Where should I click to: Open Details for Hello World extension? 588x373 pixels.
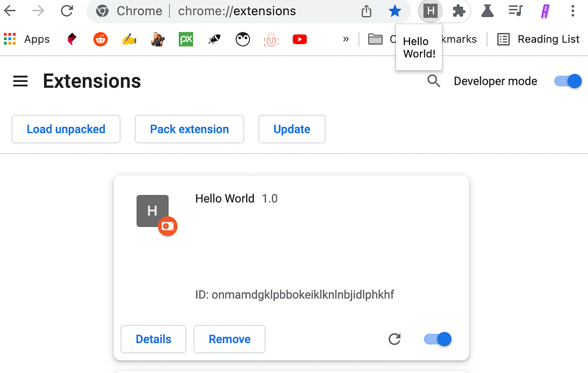click(x=153, y=339)
